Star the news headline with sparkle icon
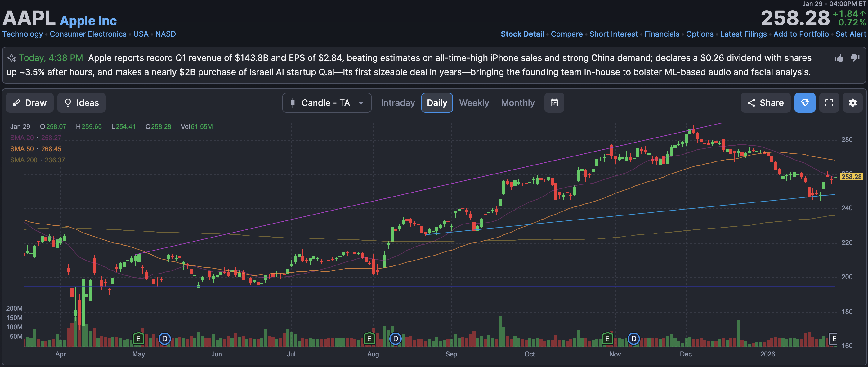Screen dimensions: 868x367 [x=11, y=58]
